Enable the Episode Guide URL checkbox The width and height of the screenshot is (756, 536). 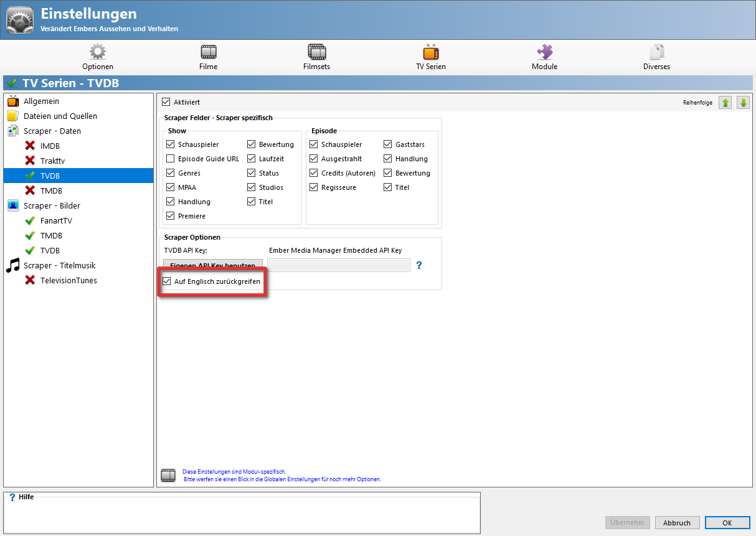[x=171, y=159]
